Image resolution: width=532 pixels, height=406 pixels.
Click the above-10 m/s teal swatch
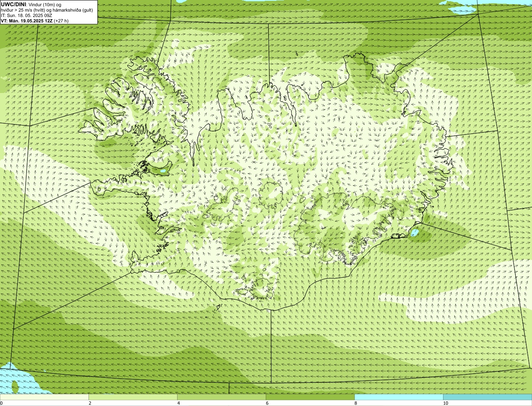tap(488, 397)
